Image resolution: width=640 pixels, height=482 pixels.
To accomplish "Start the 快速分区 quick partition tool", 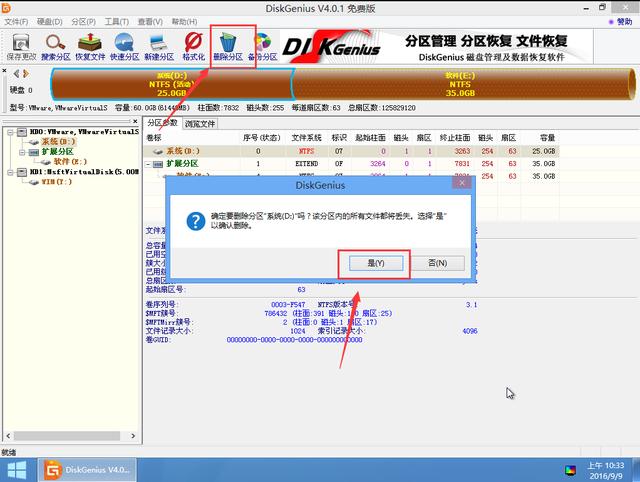I will click(x=124, y=47).
